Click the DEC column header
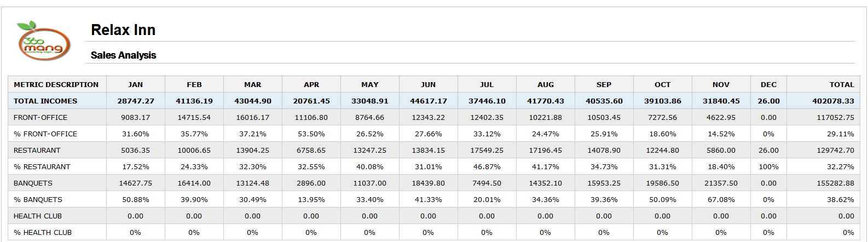 (768, 84)
